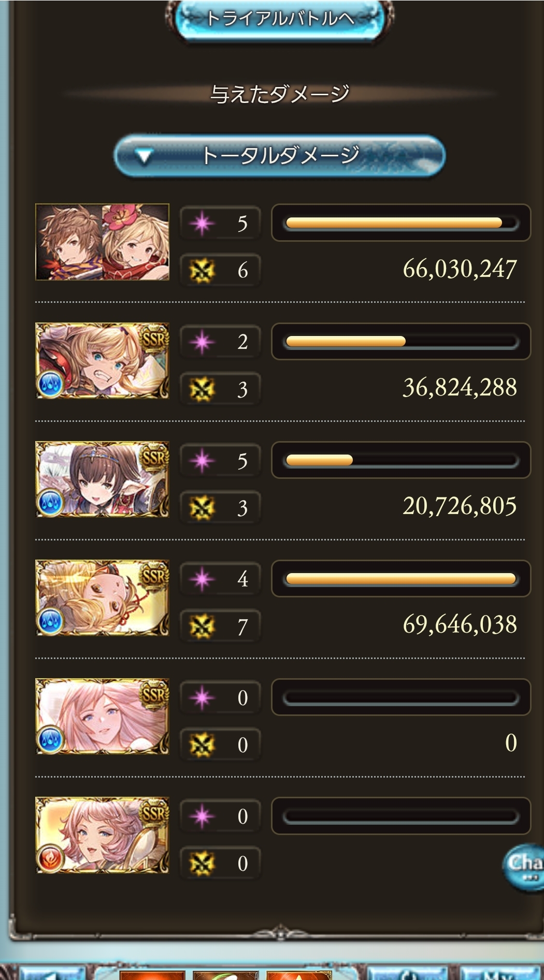Click the water element badge on the 69,646,038 character
544x980 pixels.
(x=50, y=621)
